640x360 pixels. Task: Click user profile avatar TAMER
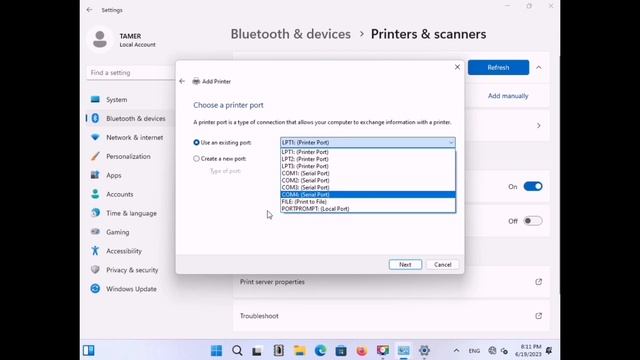[x=100, y=40]
